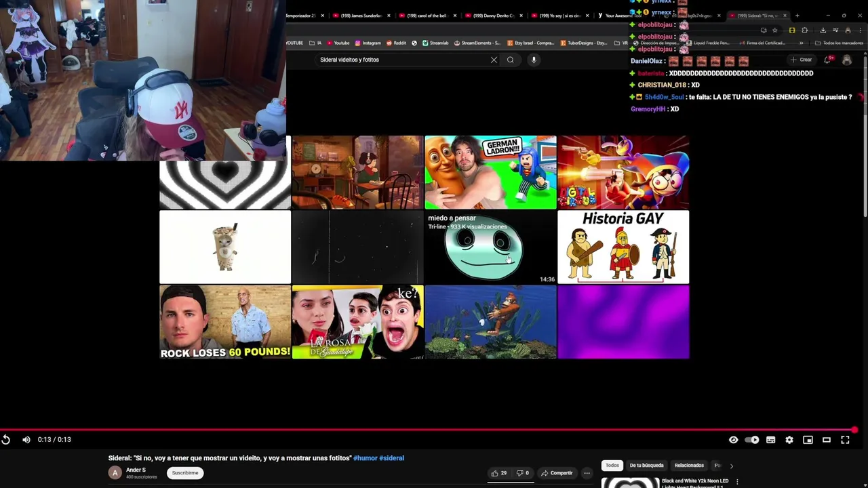Open the account avatar menu

click(x=847, y=60)
